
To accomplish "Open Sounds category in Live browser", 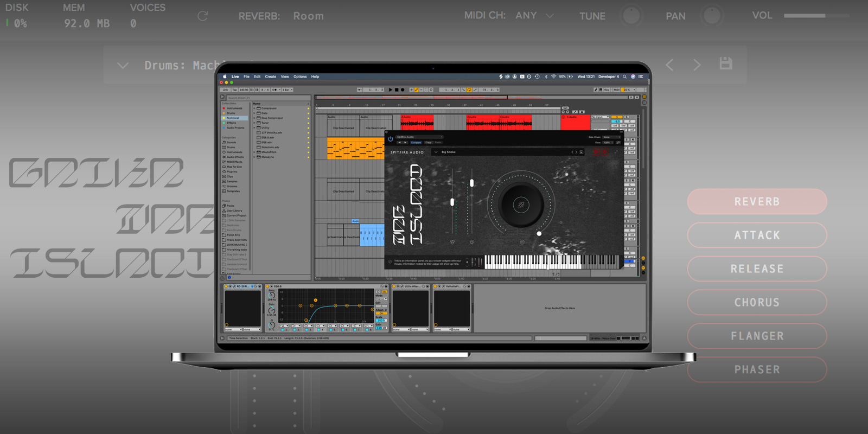I will point(231,143).
